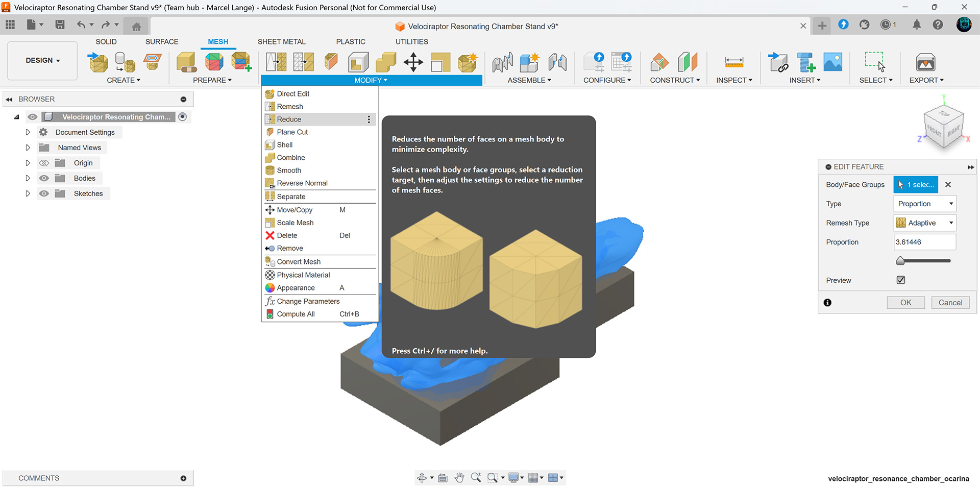Click the Shell toolbar icon
Viewport: 980px width, 488px height.
coord(358,62)
